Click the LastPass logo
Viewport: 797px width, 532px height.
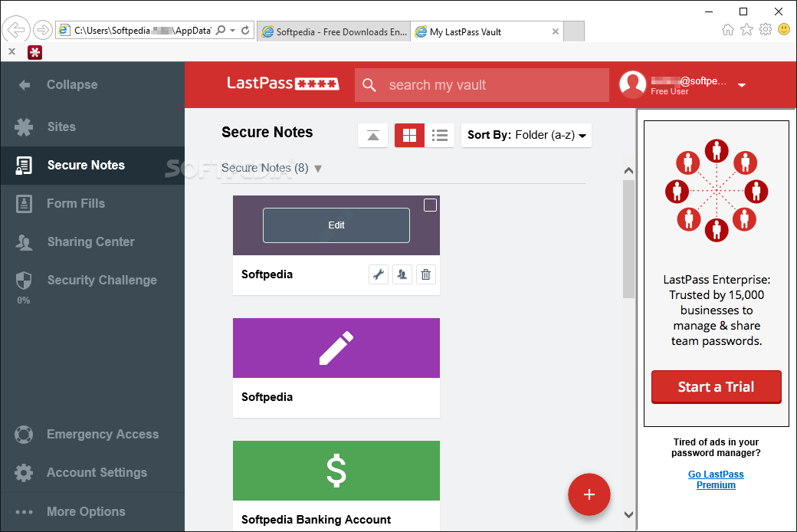click(x=283, y=84)
